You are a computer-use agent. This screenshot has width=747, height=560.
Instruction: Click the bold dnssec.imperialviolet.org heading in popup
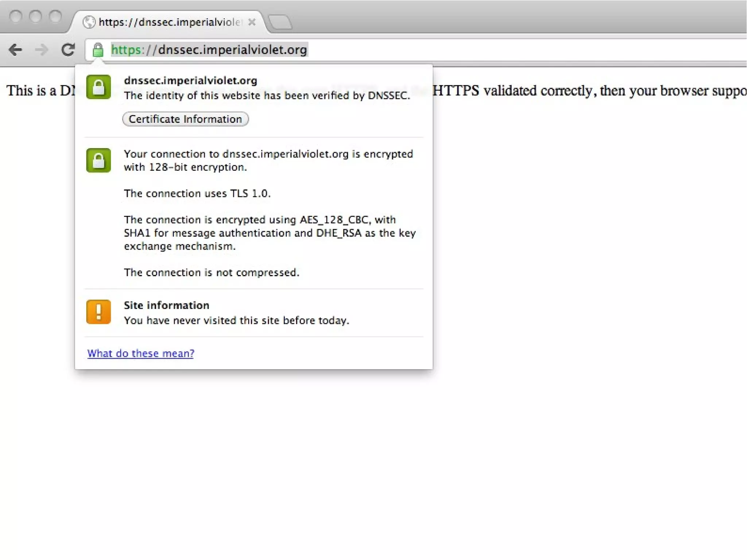(x=190, y=81)
